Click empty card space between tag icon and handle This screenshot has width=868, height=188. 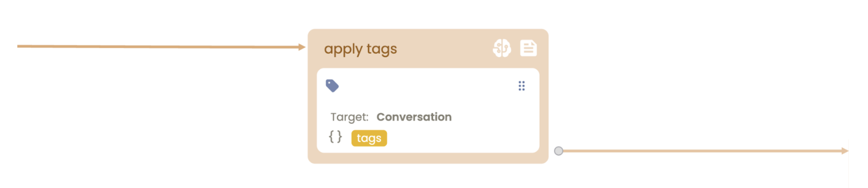point(426,86)
